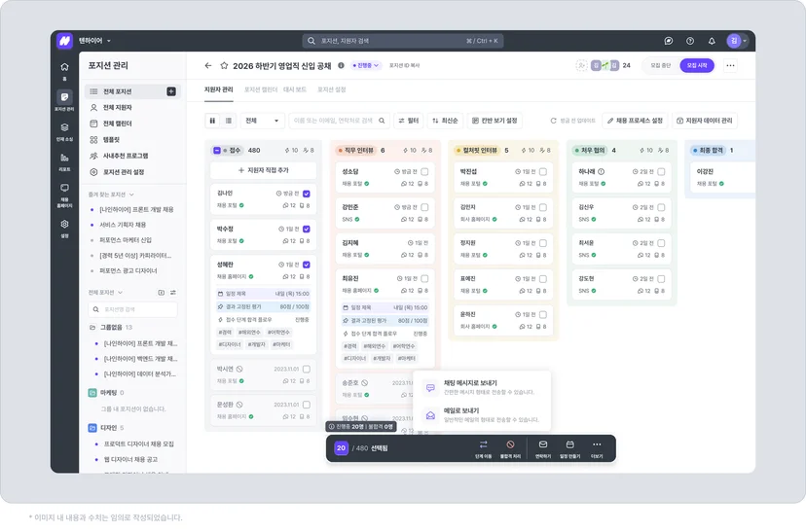Image resolution: width=806 pixels, height=532 pixels.
Task: Click plus icon next to 전체 포지션
Action: tap(171, 91)
